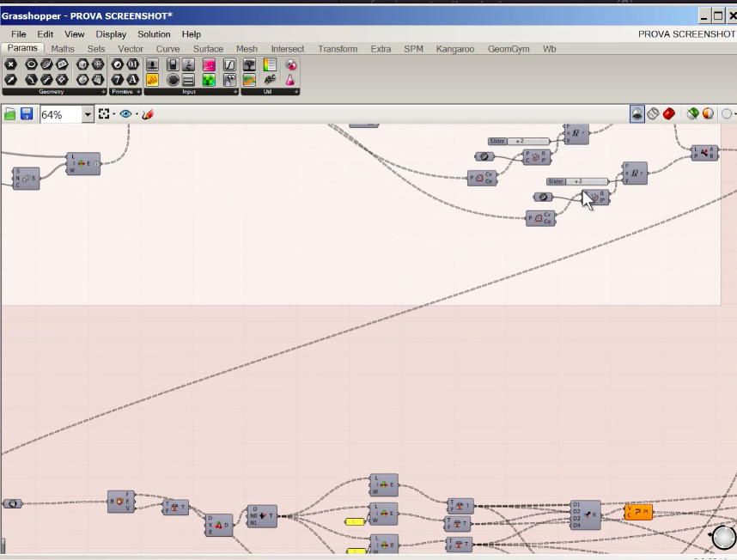Image resolution: width=737 pixels, height=560 pixels.
Task: Click the text tag 'A' icon in Primitive
Action: click(133, 80)
